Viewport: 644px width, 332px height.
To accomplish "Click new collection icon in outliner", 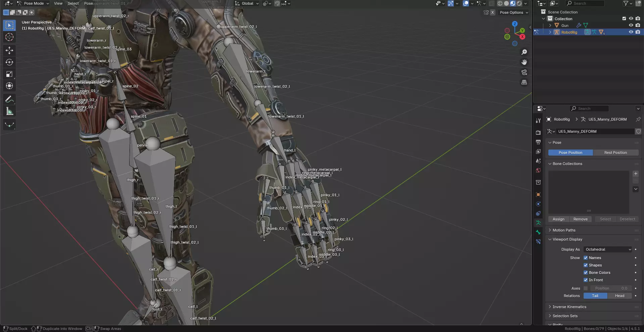I will click(638, 3).
